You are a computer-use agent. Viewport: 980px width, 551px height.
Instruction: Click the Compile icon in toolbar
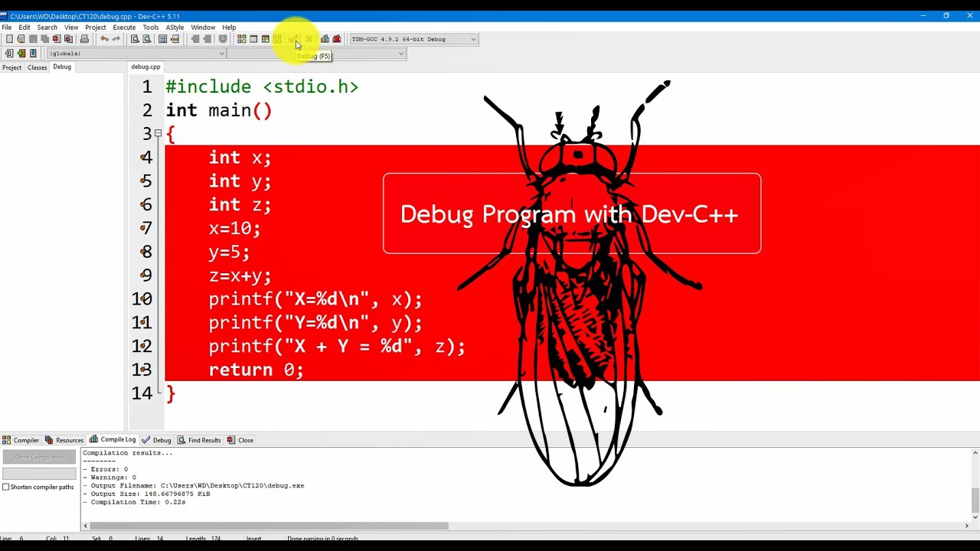pos(241,39)
